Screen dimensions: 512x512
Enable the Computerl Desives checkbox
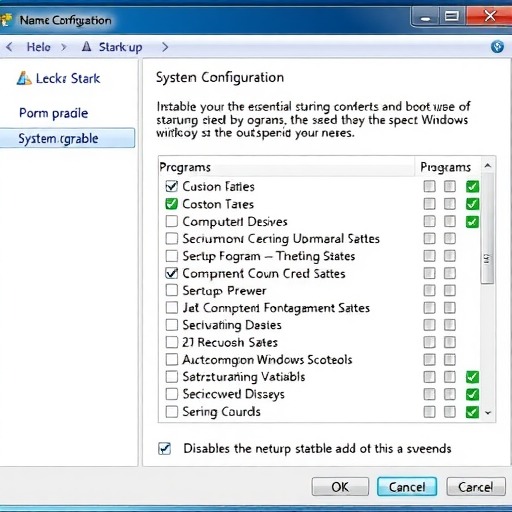[x=172, y=221]
